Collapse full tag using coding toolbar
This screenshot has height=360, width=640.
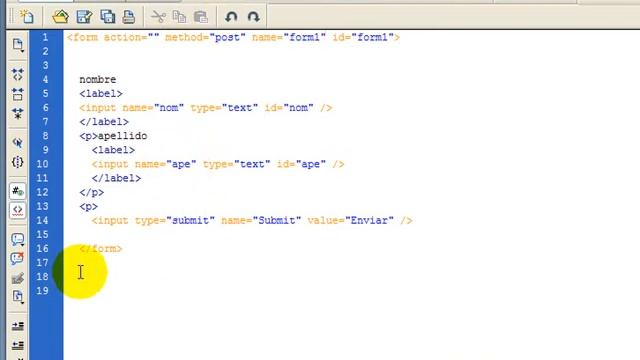tap(18, 75)
